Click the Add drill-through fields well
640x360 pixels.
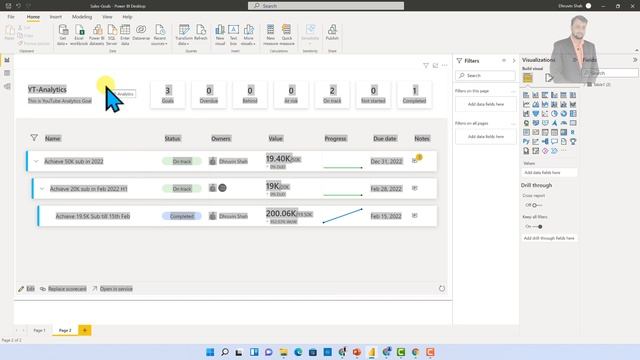pos(549,238)
